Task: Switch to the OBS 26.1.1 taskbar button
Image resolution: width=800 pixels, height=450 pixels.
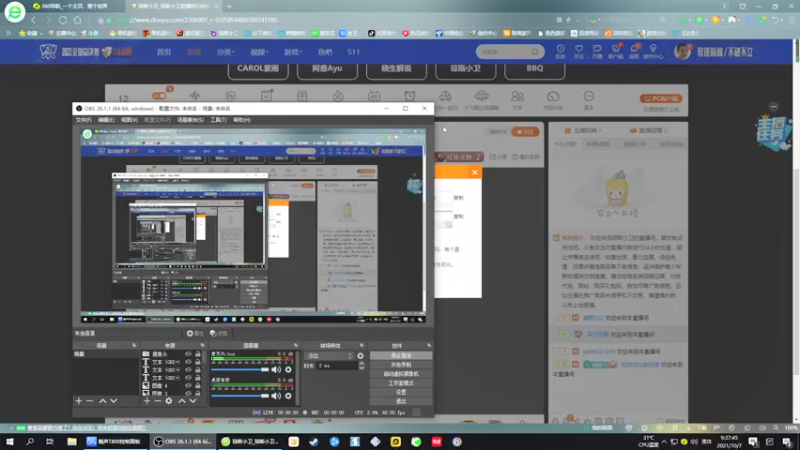Action: tap(182, 442)
